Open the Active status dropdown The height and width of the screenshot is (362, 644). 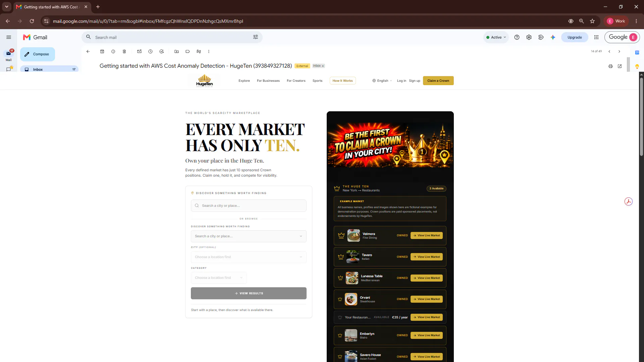[x=496, y=37]
